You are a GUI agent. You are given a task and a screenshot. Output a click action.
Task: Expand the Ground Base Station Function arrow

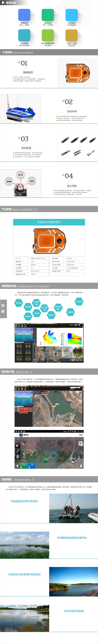tap(49, 286)
